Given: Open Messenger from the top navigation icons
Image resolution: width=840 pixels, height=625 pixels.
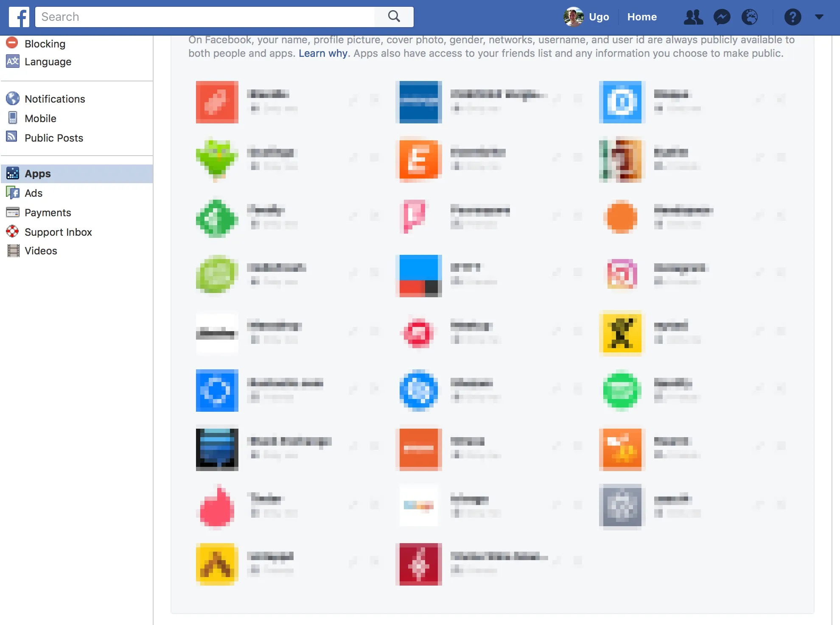Looking at the screenshot, I should [722, 17].
